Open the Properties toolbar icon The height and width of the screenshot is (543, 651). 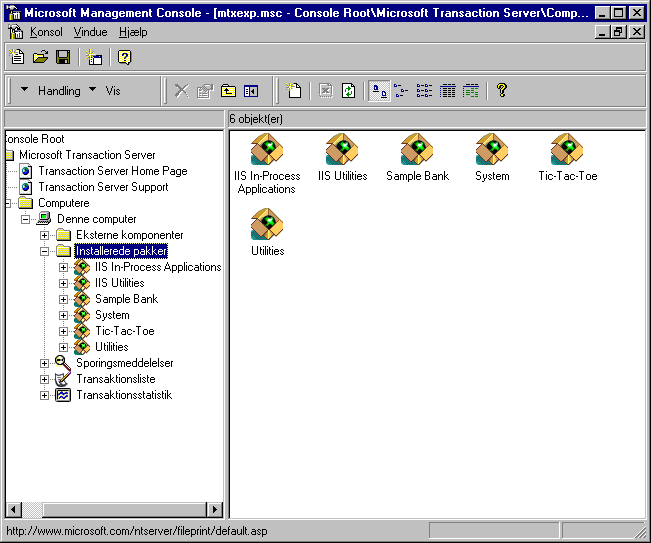tap(205, 90)
